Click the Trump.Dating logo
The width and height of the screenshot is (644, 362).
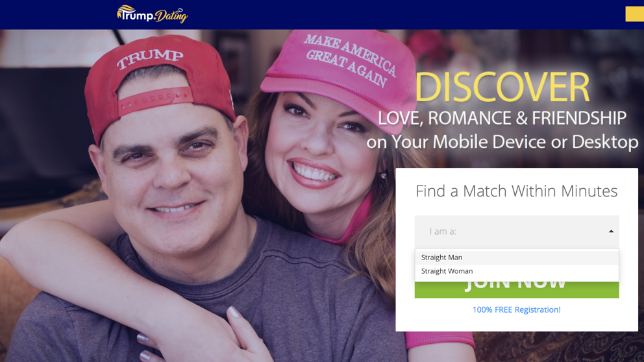click(x=153, y=14)
